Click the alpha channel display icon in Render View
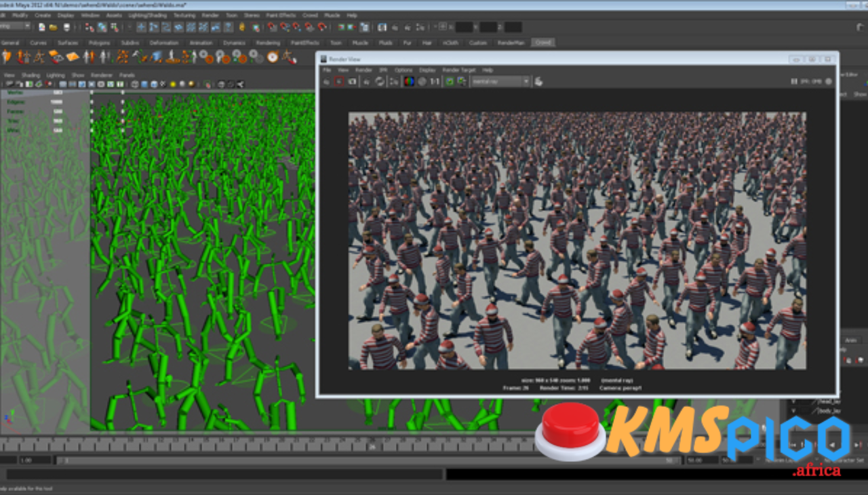The height and width of the screenshot is (495, 868). tap(422, 81)
